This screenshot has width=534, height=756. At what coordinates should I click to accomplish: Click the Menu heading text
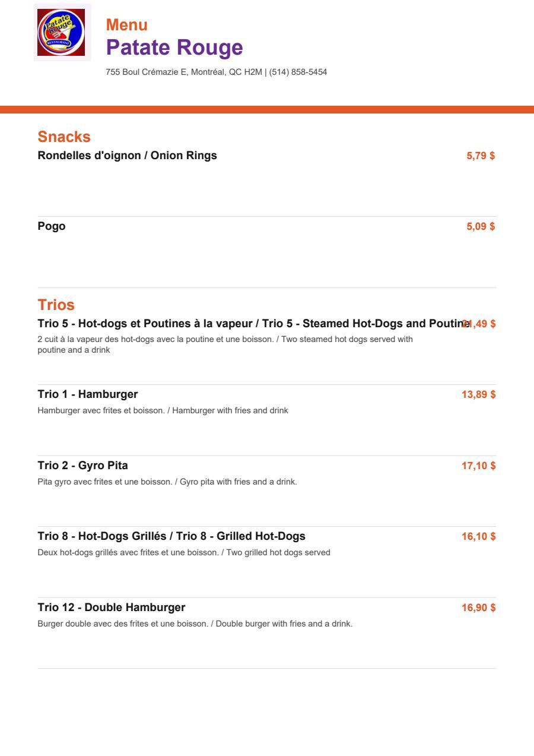point(127,25)
